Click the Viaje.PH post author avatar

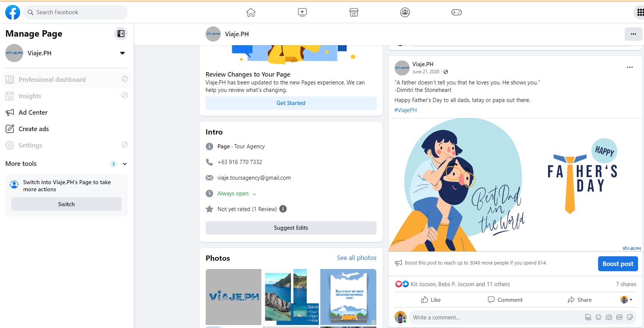point(402,68)
